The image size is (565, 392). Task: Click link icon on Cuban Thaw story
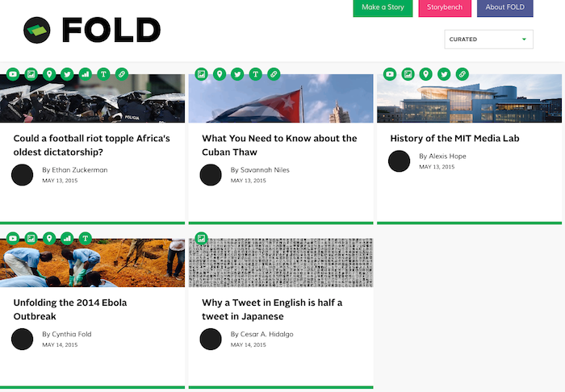click(274, 74)
